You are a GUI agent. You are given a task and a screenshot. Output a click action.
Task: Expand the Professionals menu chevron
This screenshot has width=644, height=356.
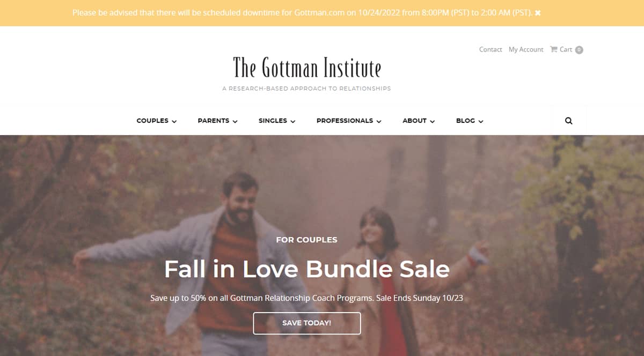click(x=379, y=121)
